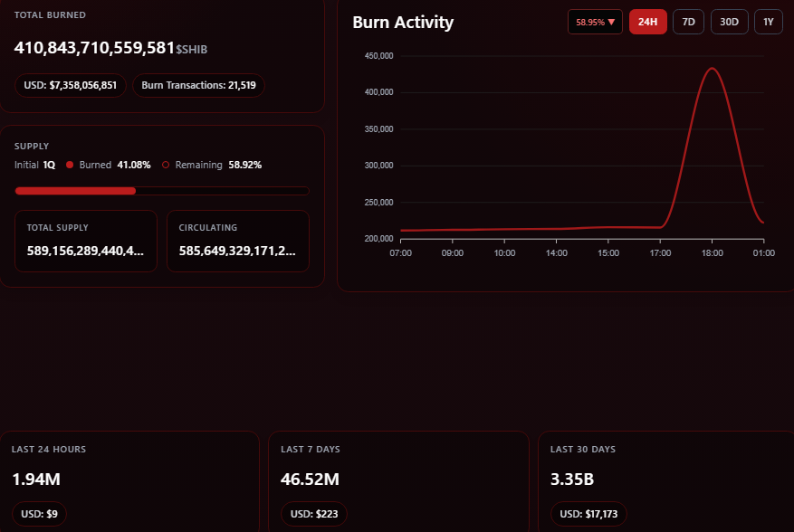The height and width of the screenshot is (532, 794).
Task: Open the Total Supply card
Action: (x=86, y=241)
